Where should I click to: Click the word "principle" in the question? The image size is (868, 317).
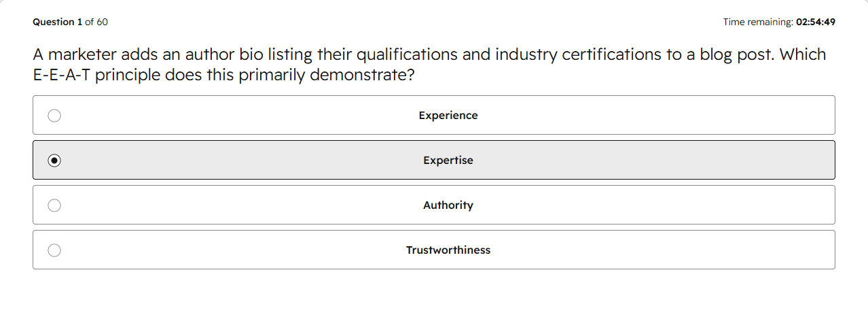pyautogui.click(x=128, y=76)
